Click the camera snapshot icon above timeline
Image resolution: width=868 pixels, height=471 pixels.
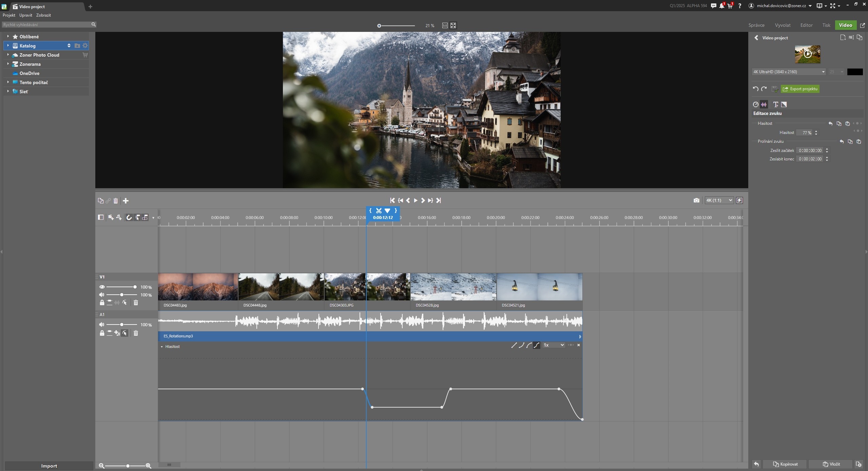[x=696, y=200]
